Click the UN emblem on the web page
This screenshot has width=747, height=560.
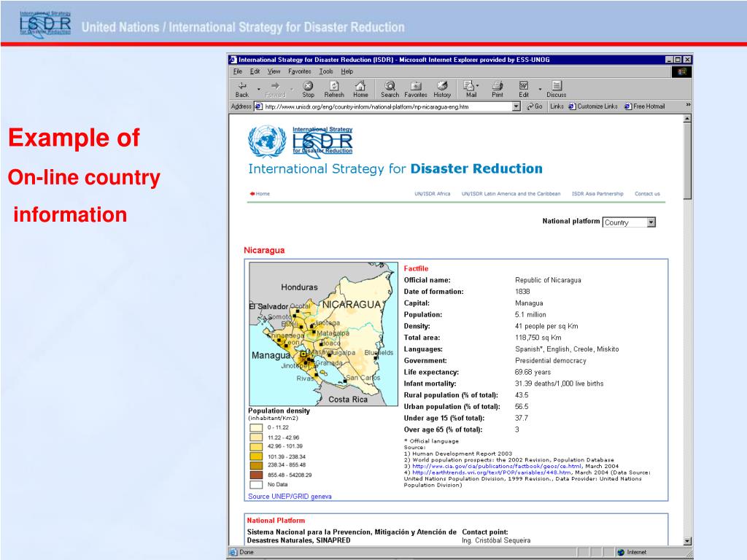click(267, 141)
